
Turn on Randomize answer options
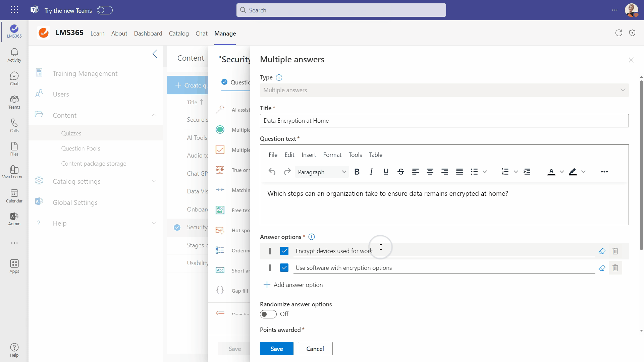click(268, 314)
